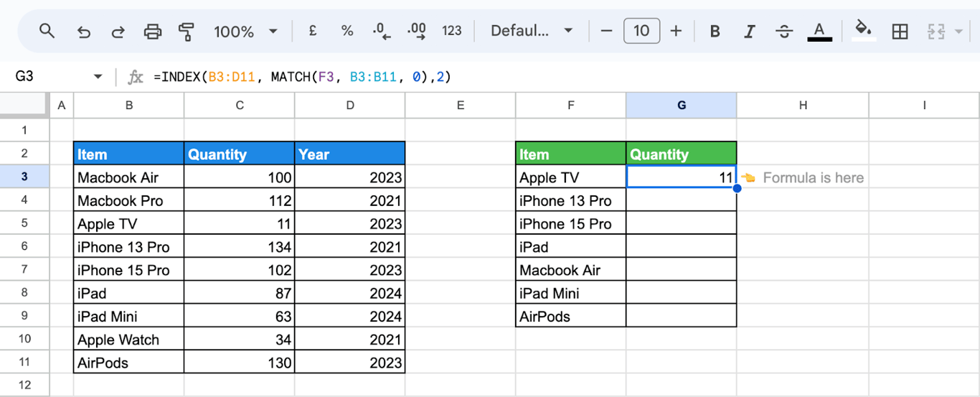The image size is (980, 397).
Task: Select column E header
Action: tap(460, 105)
